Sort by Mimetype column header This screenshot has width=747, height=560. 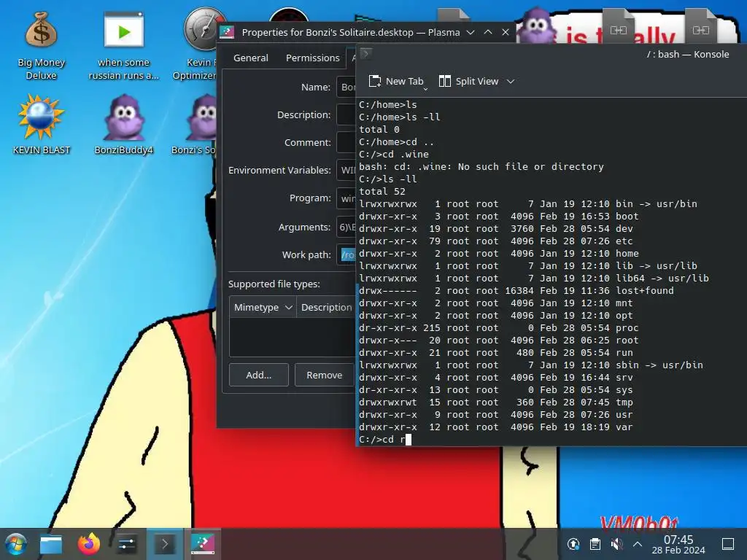(x=263, y=307)
